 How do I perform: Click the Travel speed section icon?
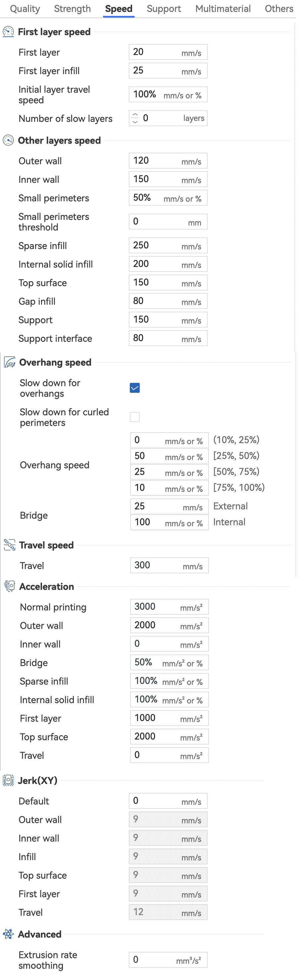[10, 545]
